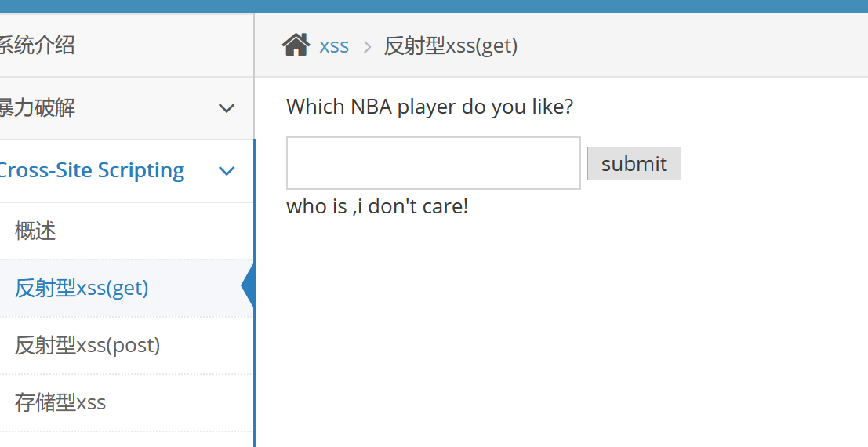
Task: Click the 反射型xss(get) breadcrumb title
Action: coord(451,45)
